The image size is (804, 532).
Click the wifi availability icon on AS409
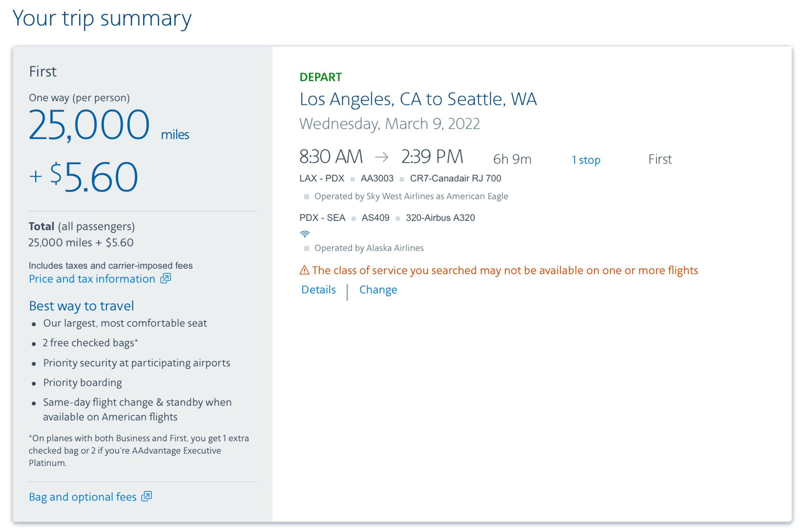coord(305,233)
